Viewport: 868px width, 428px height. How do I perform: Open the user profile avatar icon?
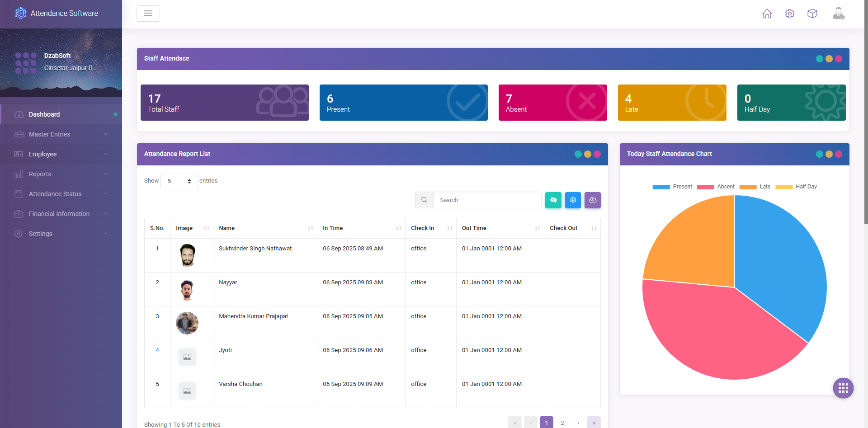838,14
